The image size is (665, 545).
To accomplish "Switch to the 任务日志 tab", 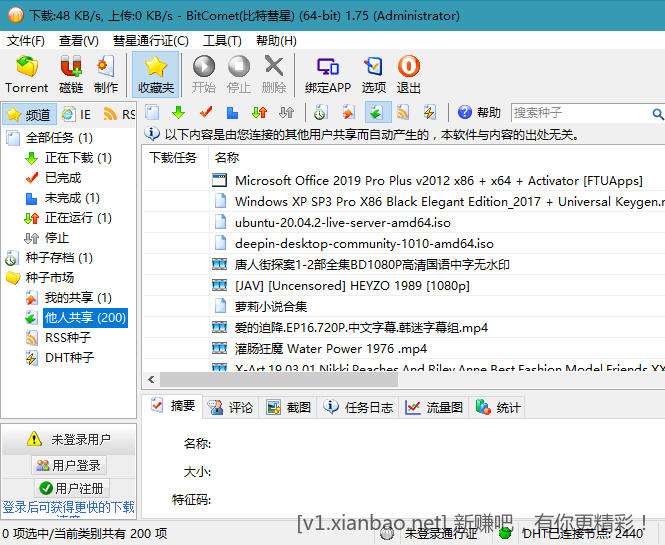I will [x=358, y=408].
